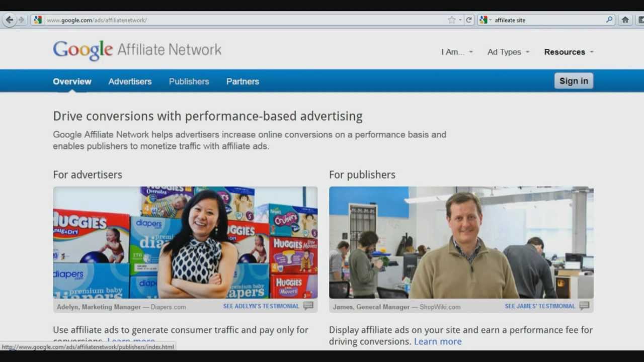Image resolution: width=644 pixels, height=362 pixels.
Task: Click the Google Affiliate Network logo
Action: tap(137, 50)
